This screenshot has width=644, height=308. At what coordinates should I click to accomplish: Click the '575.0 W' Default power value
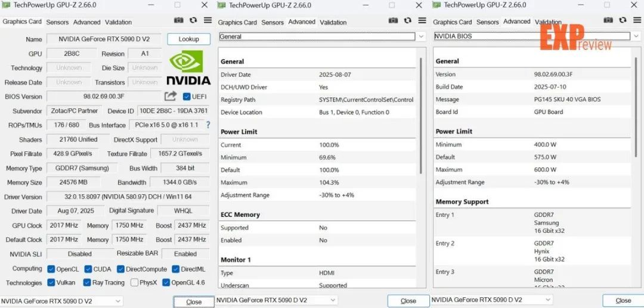[x=545, y=157]
